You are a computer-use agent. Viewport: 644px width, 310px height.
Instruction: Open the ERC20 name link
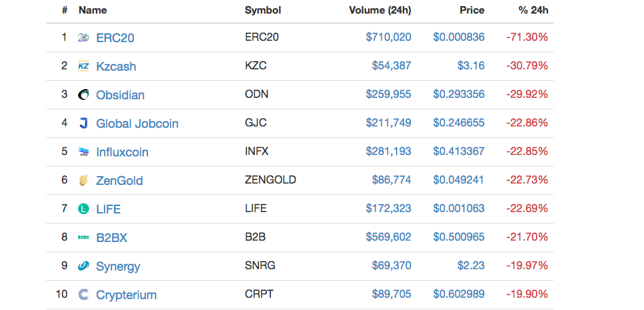[x=115, y=37]
